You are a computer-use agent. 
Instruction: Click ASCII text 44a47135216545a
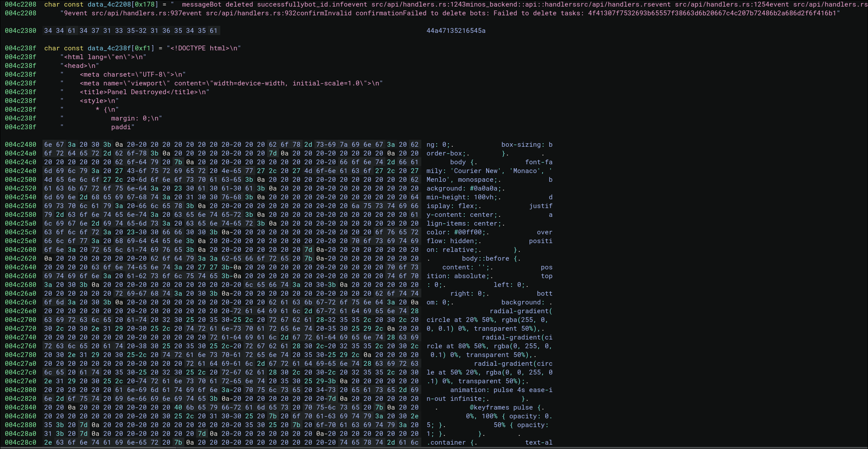coord(456,31)
